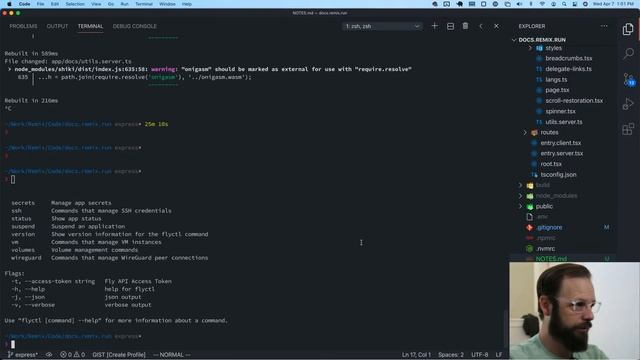Open entry.server.tsx file

click(562, 153)
